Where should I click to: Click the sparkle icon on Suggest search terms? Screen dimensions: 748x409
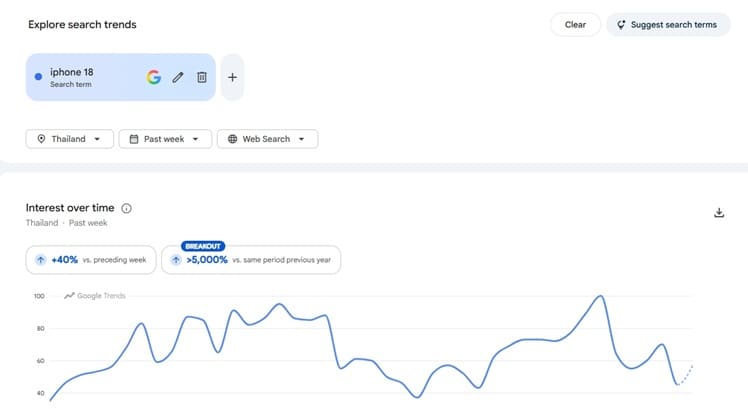[x=621, y=25]
